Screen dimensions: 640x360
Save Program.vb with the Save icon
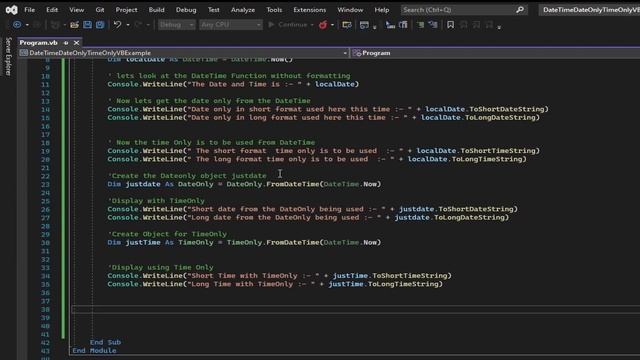(x=87, y=25)
